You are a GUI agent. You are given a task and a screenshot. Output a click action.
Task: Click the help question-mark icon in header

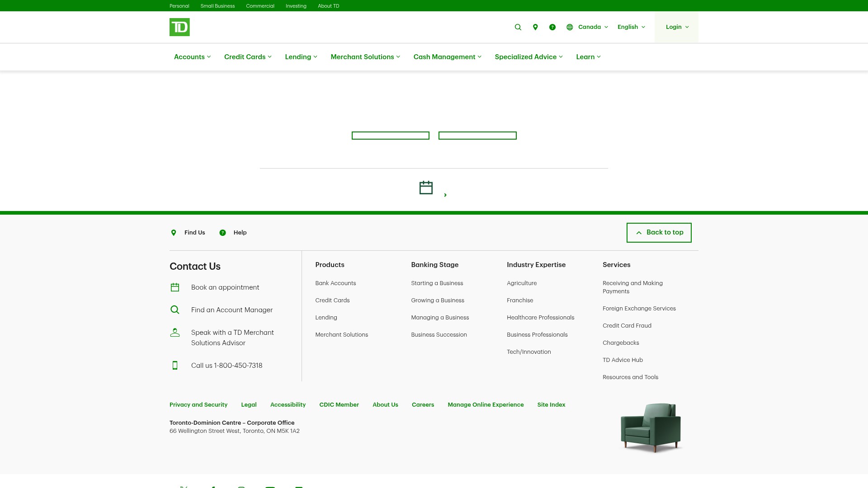click(552, 27)
